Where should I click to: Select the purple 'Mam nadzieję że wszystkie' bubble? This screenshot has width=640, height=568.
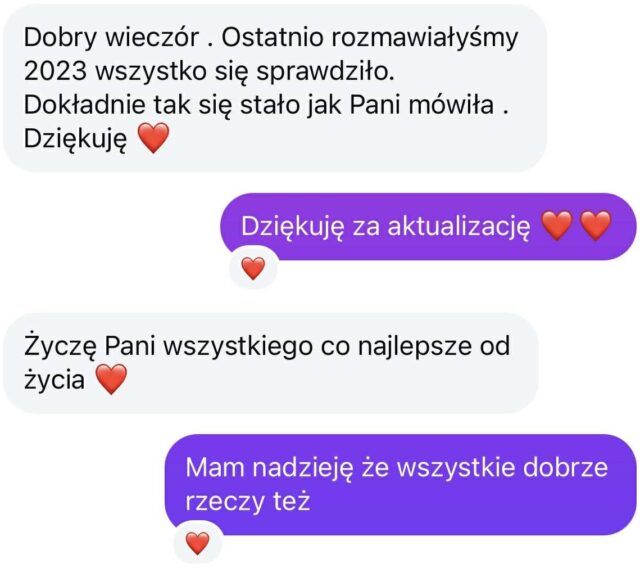coord(401,484)
